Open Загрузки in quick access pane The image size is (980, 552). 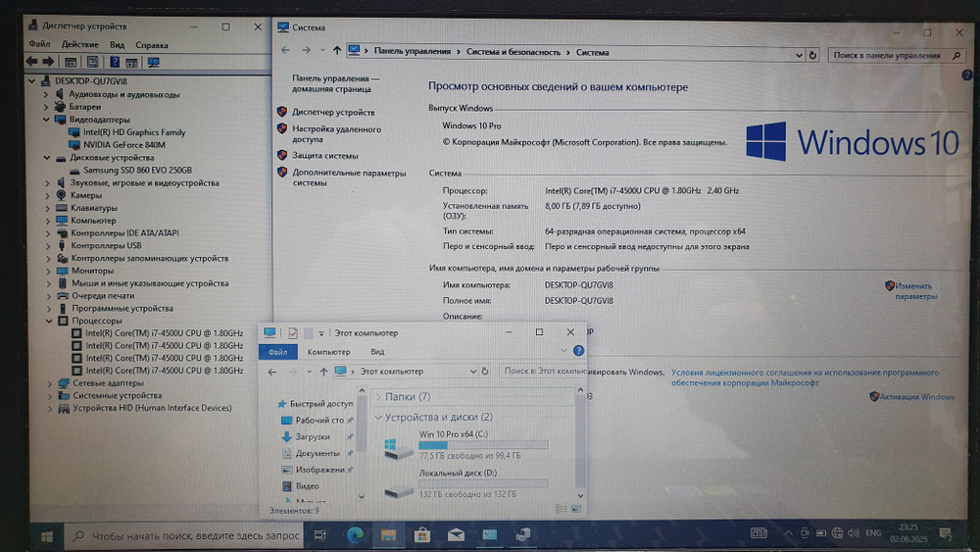pos(313,437)
